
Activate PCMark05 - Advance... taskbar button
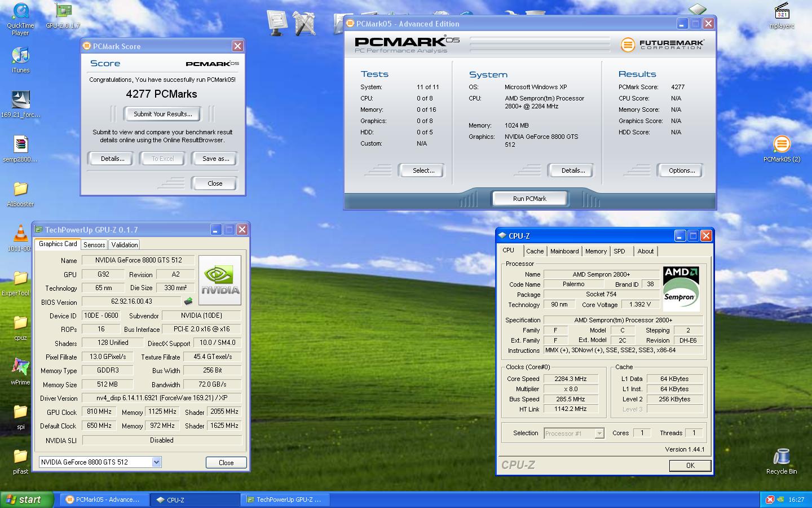(x=105, y=500)
